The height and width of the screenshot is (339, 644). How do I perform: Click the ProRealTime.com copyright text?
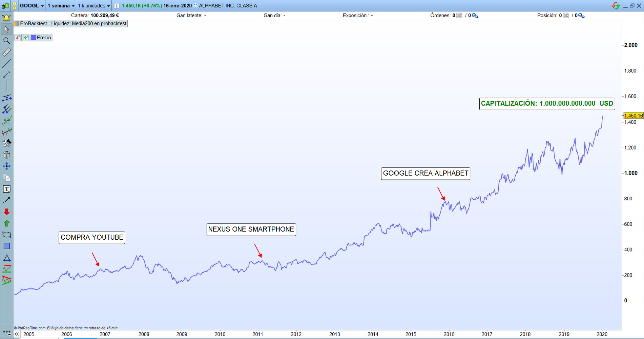click(x=30, y=328)
